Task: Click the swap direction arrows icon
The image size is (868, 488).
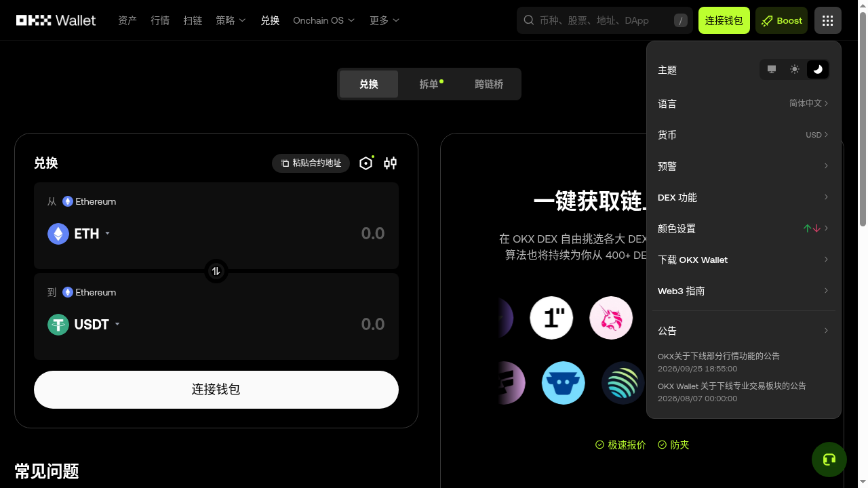Action: click(x=216, y=271)
